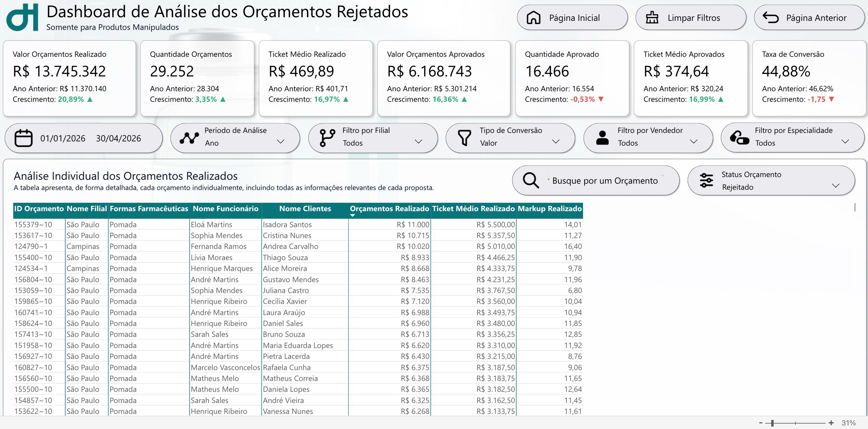
Task: Click employee Eloá Martins
Action: [x=211, y=224]
